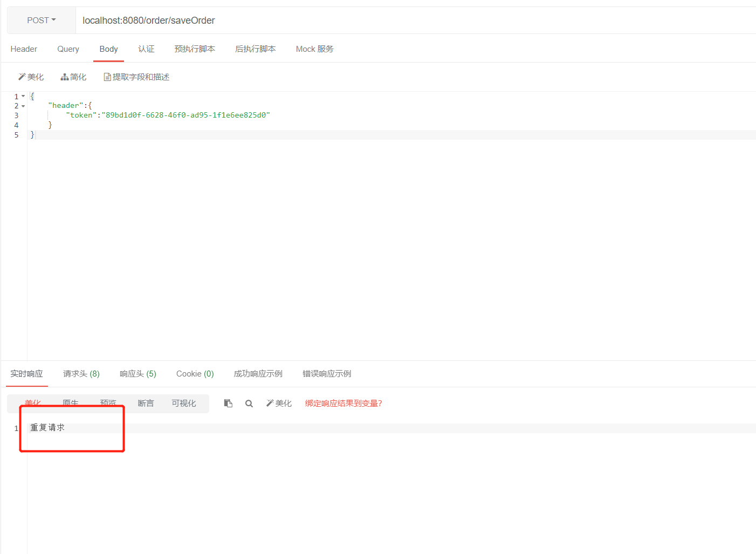
Task: Click the token value text in editor
Action: (x=185, y=115)
